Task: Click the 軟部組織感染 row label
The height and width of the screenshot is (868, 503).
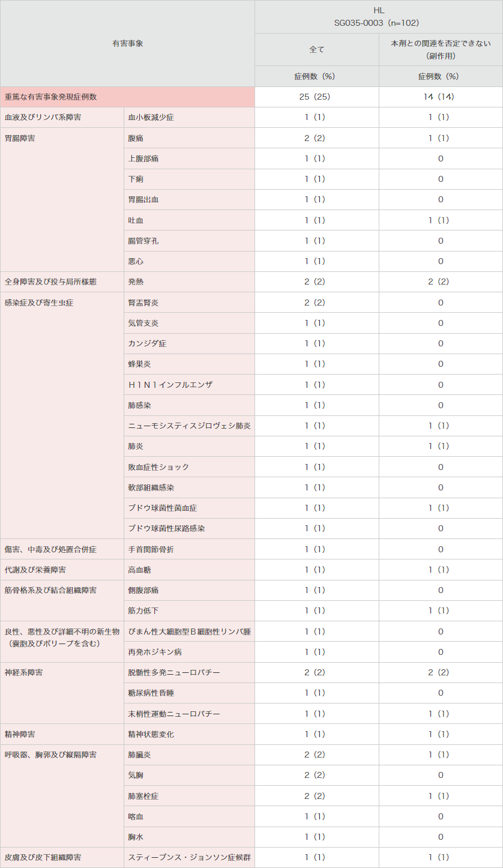Action: click(x=189, y=487)
